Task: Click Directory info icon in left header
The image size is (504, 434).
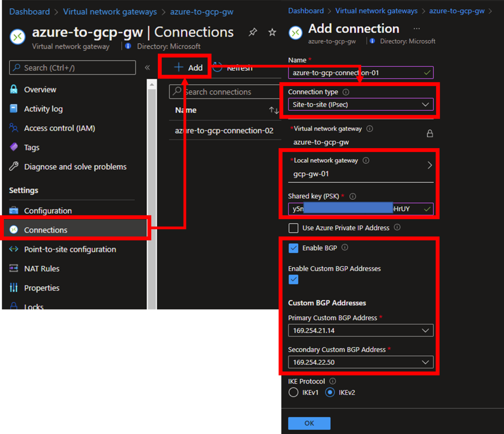Action: (x=128, y=46)
